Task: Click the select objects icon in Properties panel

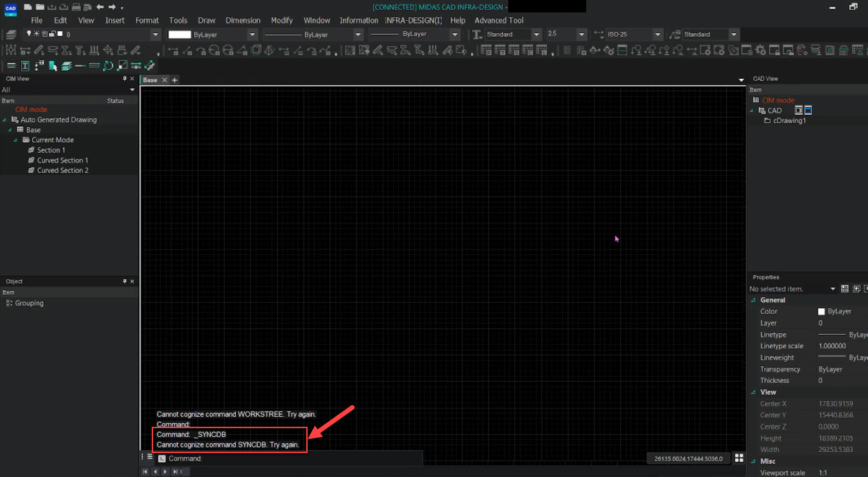Action: click(856, 289)
